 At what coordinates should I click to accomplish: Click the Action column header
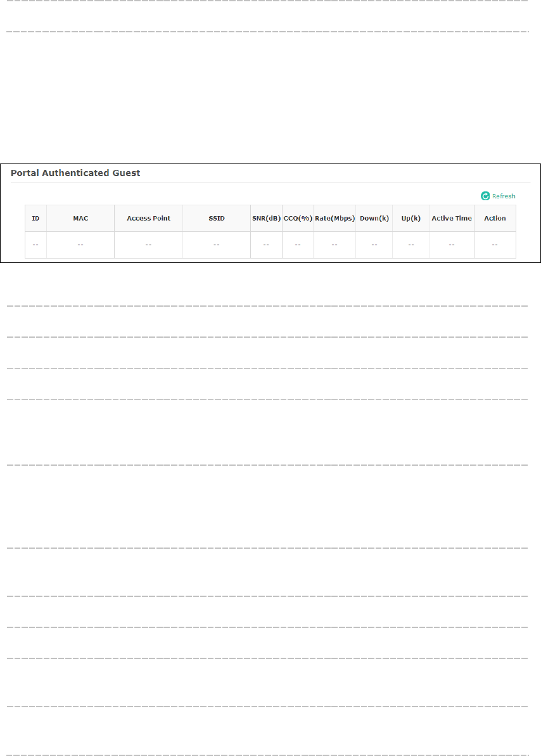pyautogui.click(x=495, y=219)
